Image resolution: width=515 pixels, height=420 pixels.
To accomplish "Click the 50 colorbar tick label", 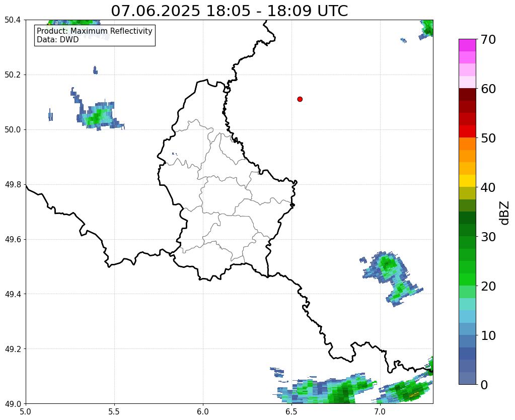I will click(x=488, y=137).
